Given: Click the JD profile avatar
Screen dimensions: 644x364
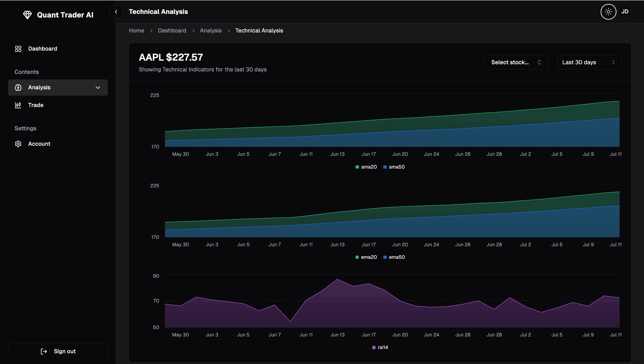Looking at the screenshot, I should coord(625,11).
